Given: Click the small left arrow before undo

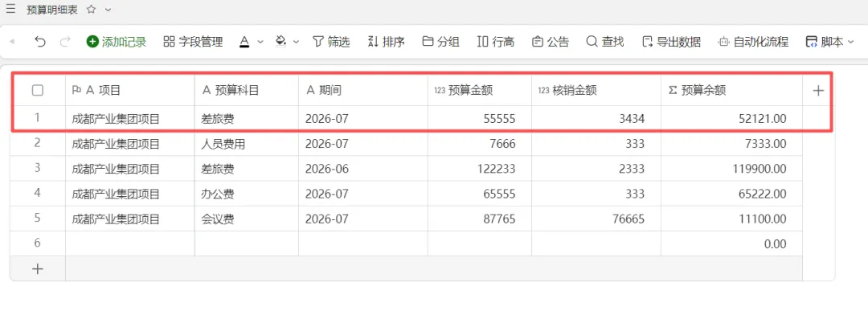Looking at the screenshot, I should coord(13,42).
